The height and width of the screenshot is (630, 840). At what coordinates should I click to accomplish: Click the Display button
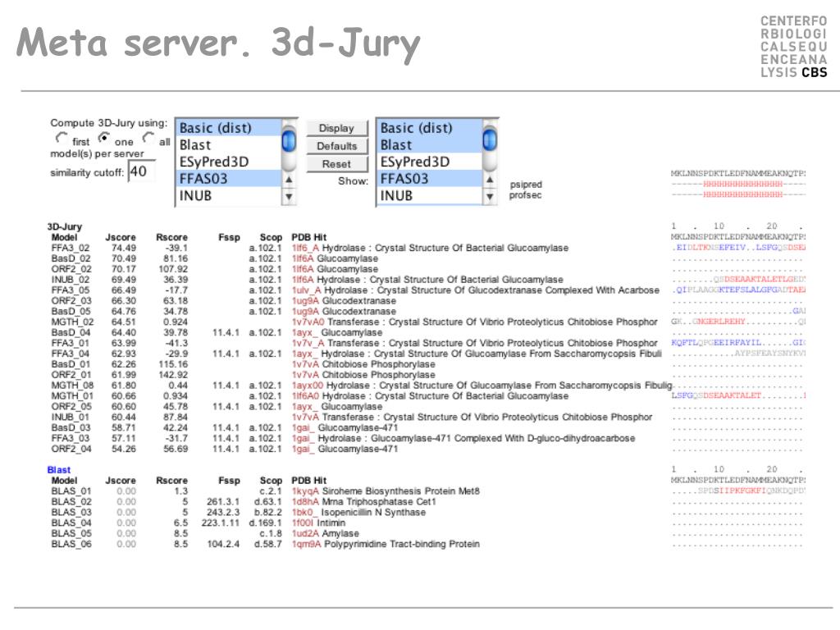[x=337, y=129]
